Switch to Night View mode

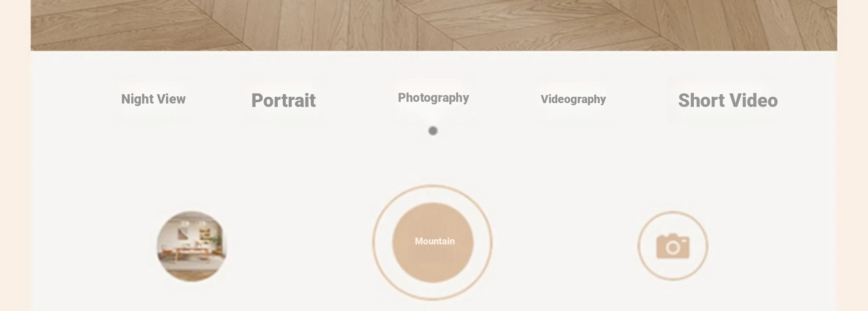tap(153, 99)
